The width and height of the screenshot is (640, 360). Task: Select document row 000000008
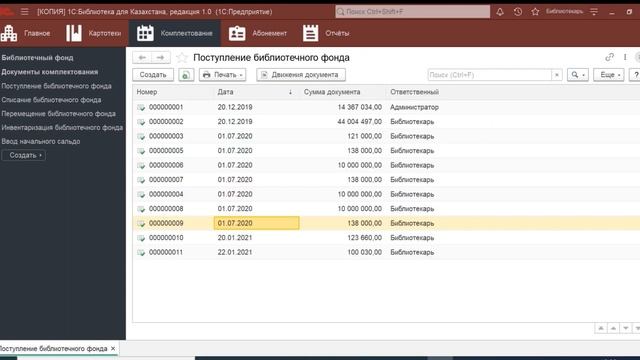(386, 209)
